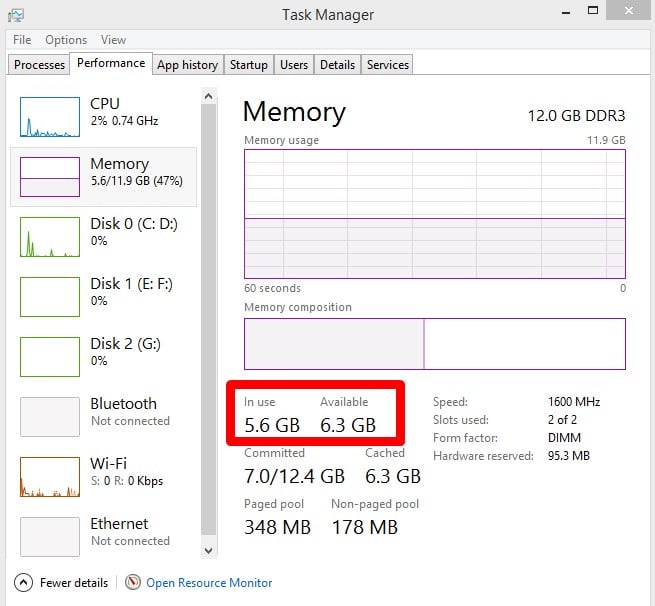Open the View menu
655x606 pixels.
point(113,40)
